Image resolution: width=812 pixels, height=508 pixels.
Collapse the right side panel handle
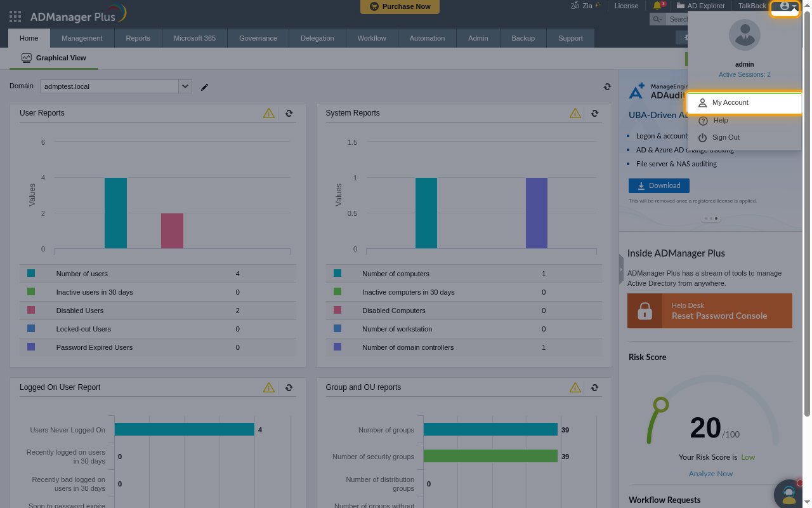(622, 270)
